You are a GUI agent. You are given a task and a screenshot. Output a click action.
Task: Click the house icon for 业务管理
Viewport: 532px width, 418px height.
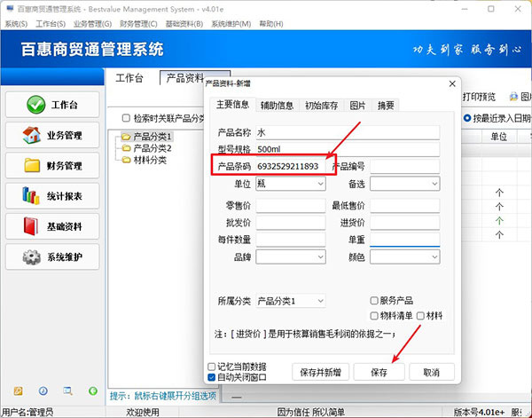[32, 135]
